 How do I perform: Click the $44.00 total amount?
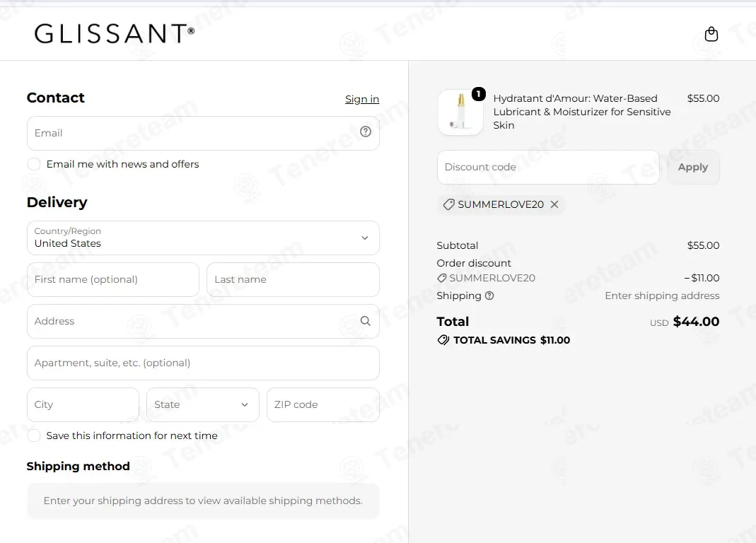pyautogui.click(x=696, y=322)
